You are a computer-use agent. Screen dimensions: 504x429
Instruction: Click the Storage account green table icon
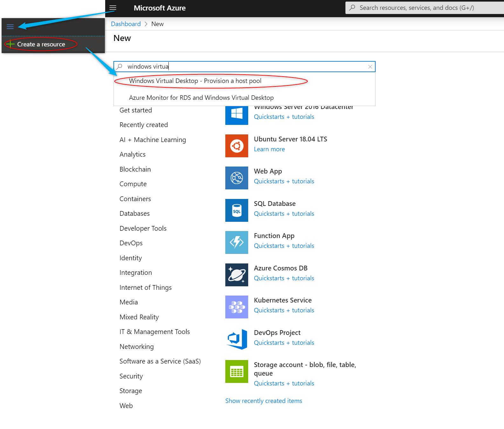point(237,371)
